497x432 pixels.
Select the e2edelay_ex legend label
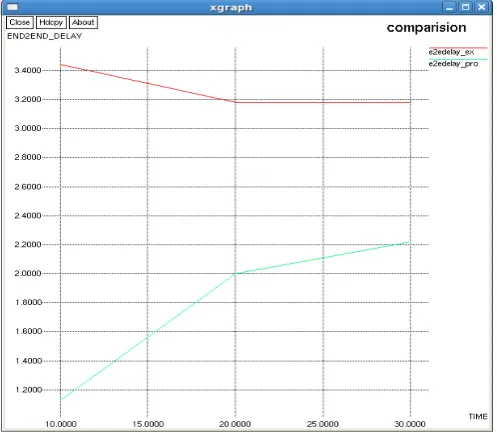[x=451, y=52]
